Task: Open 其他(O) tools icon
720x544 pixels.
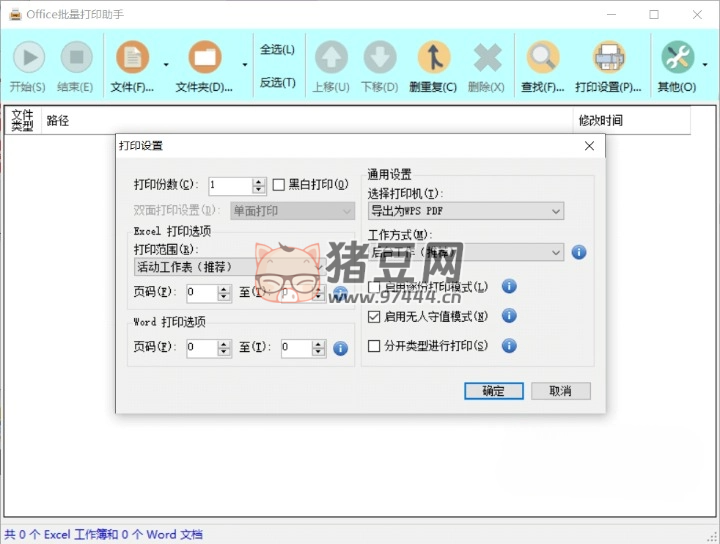Action: [x=677, y=57]
